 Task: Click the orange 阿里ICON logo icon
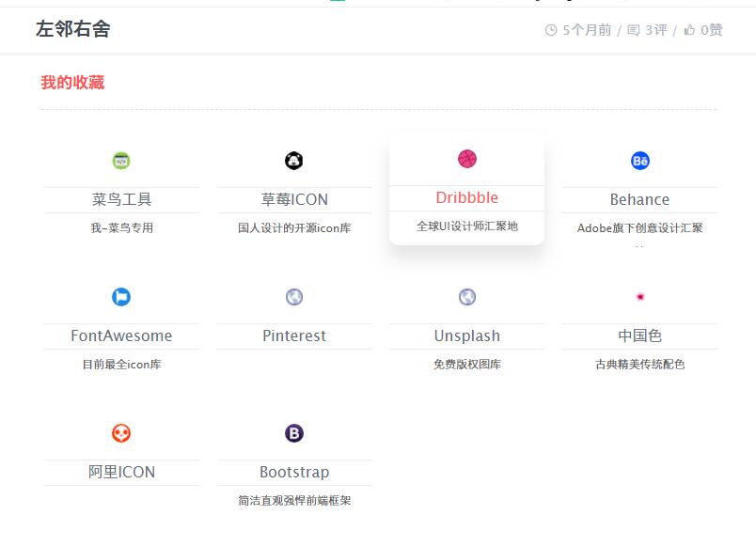pyautogui.click(x=121, y=433)
